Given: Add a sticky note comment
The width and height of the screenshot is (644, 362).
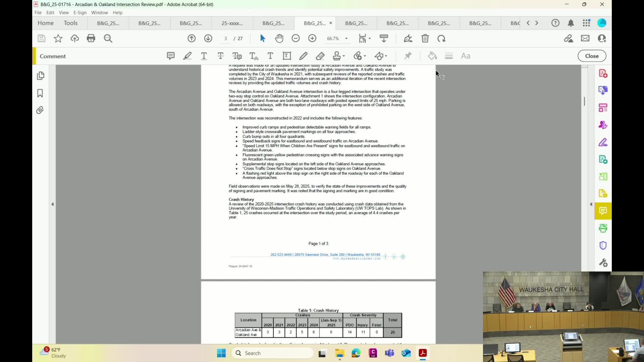Looking at the screenshot, I should [170, 56].
